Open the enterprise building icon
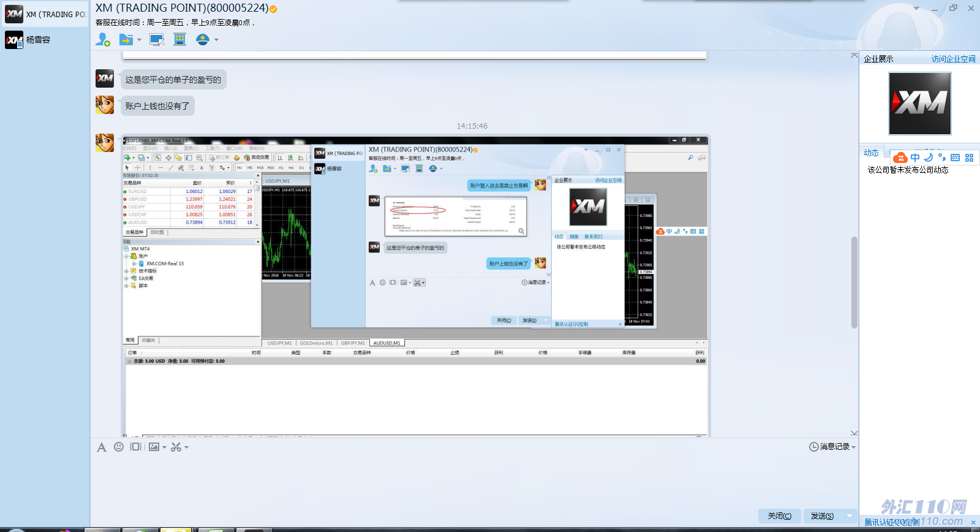 pyautogui.click(x=179, y=40)
